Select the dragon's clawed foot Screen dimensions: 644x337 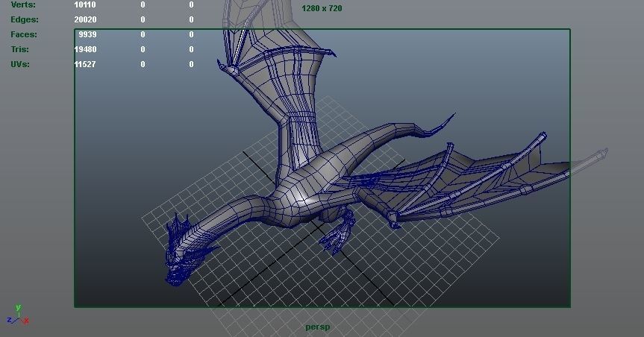tap(337, 237)
